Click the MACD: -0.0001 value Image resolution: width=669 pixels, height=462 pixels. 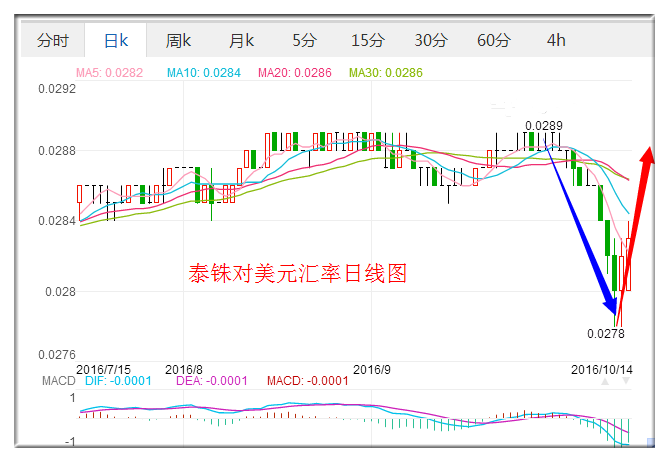(308, 381)
